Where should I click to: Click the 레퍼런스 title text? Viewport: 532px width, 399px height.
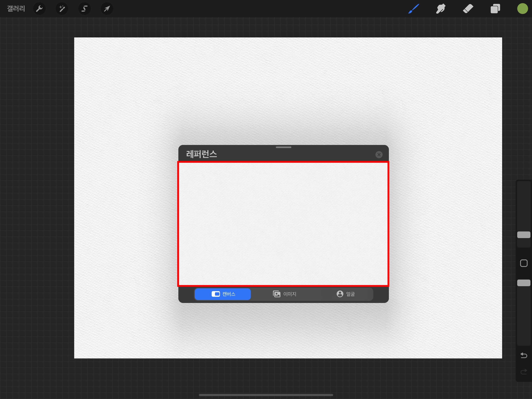click(202, 154)
